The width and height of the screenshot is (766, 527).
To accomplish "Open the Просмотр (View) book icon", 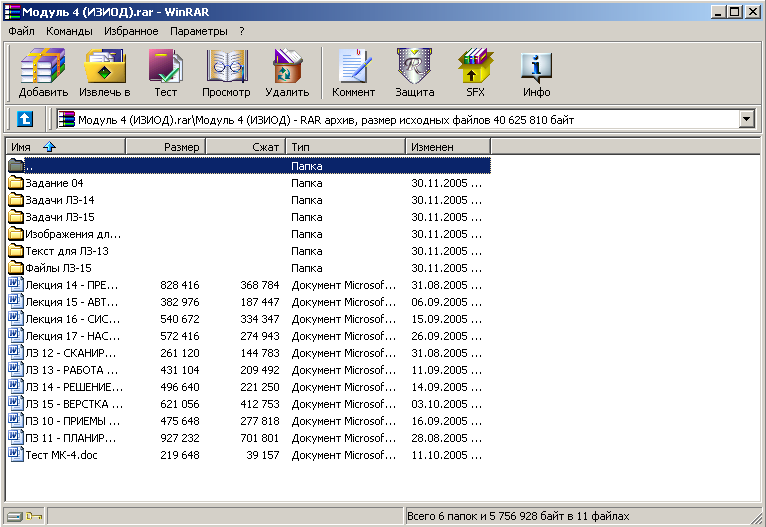I will click(227, 66).
